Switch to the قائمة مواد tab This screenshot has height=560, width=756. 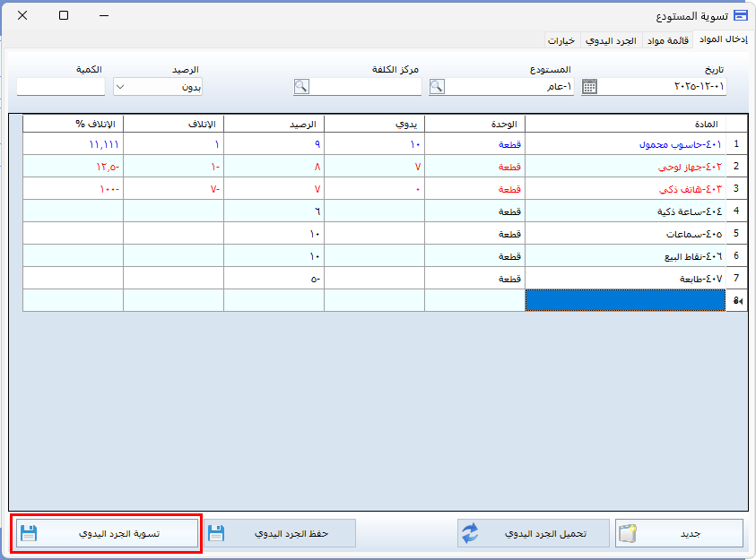[667, 40]
